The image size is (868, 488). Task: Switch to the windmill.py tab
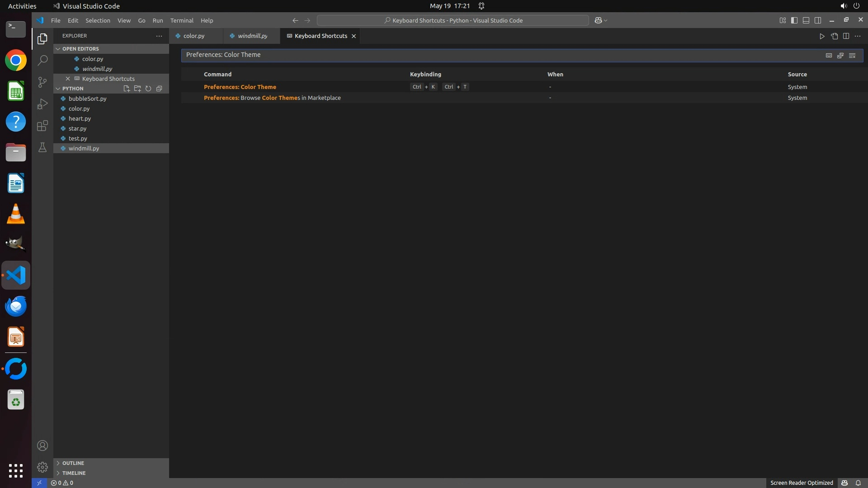click(x=252, y=36)
